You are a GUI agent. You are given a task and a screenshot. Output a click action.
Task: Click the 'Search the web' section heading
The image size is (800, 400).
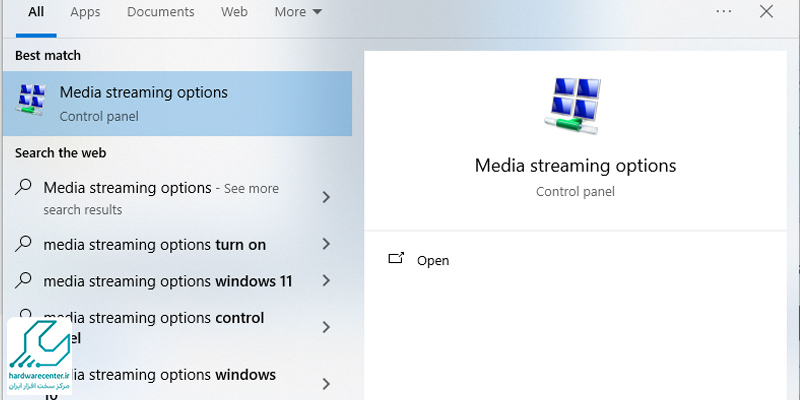coord(61,153)
